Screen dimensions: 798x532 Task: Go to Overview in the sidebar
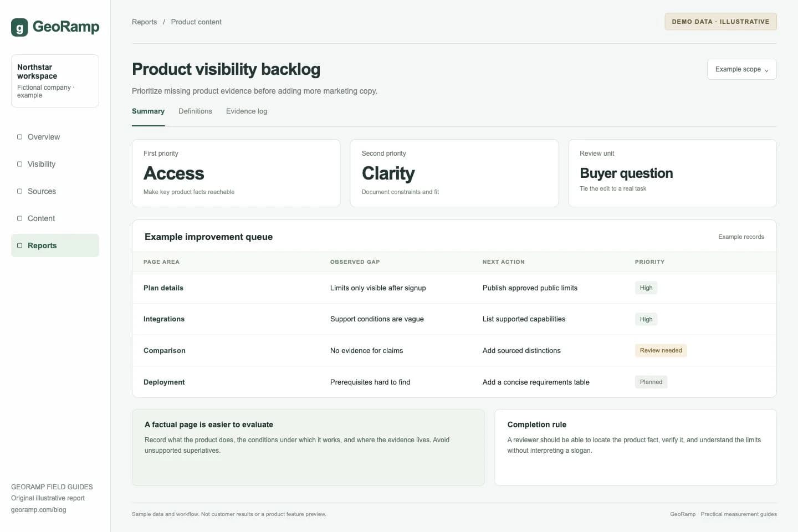55,137
